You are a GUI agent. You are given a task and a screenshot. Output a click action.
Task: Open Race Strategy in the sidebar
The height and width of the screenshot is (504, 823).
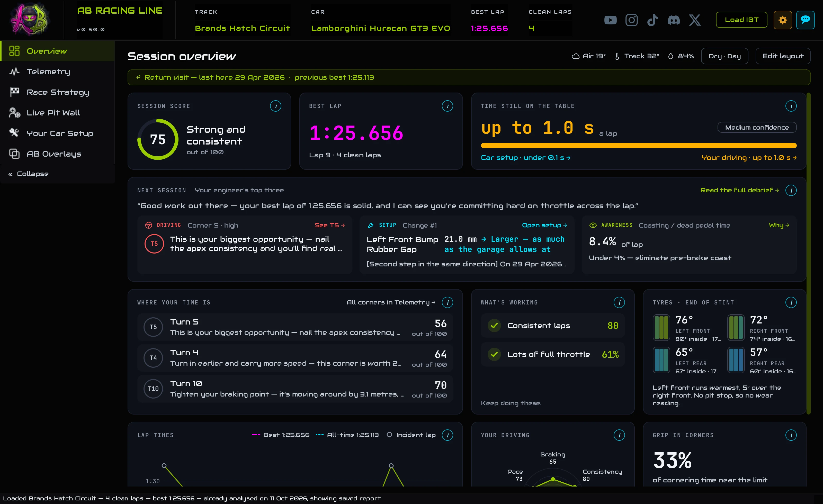click(57, 92)
